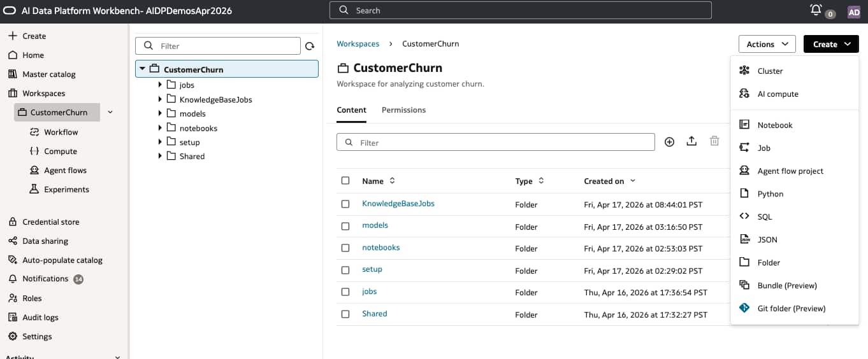868x359 pixels.
Task: Open Audit logs
Action: tap(40, 317)
